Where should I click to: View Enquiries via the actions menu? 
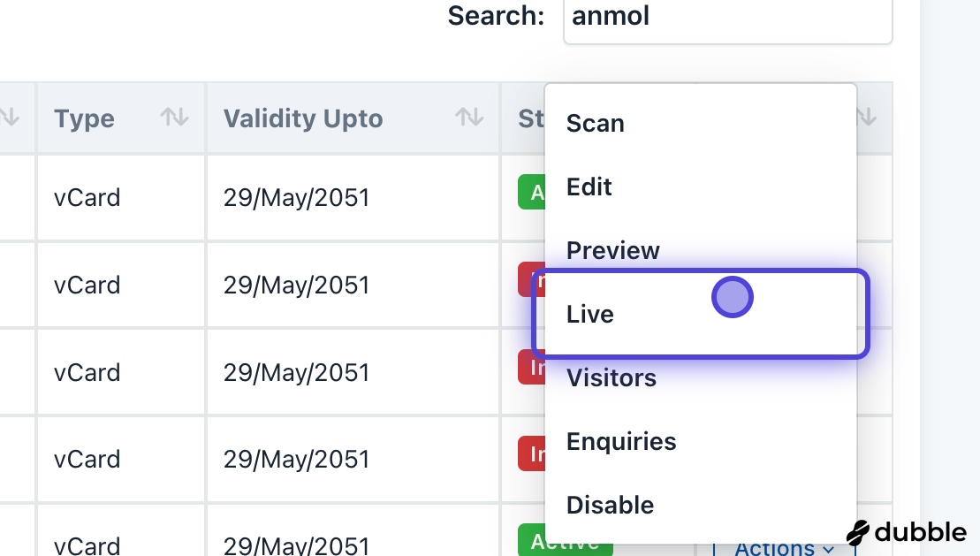click(621, 442)
